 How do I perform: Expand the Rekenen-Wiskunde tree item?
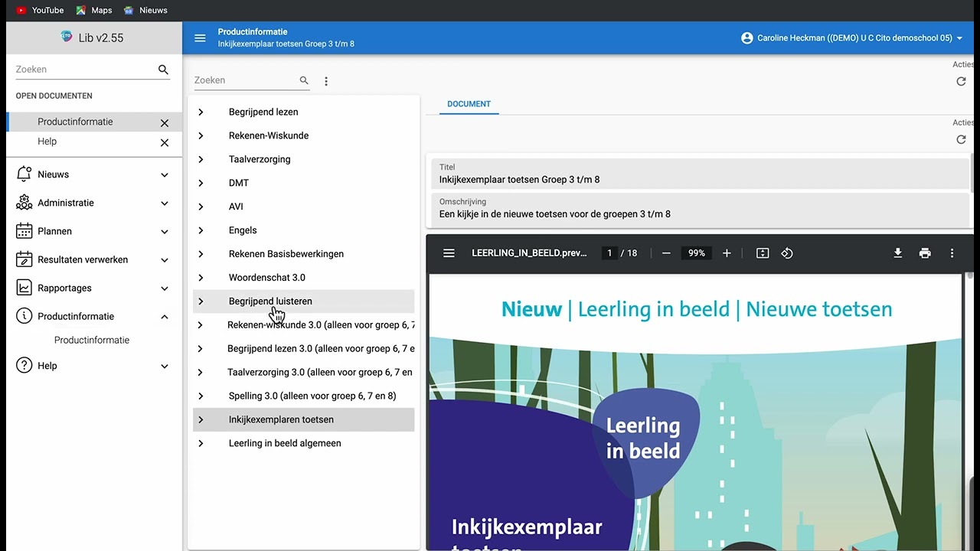click(x=201, y=135)
